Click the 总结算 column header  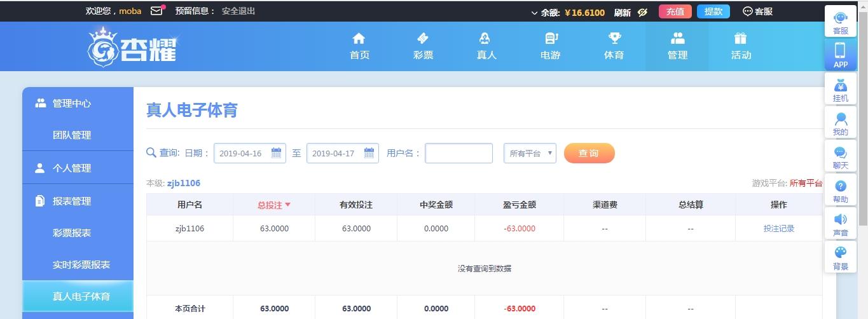coord(691,205)
